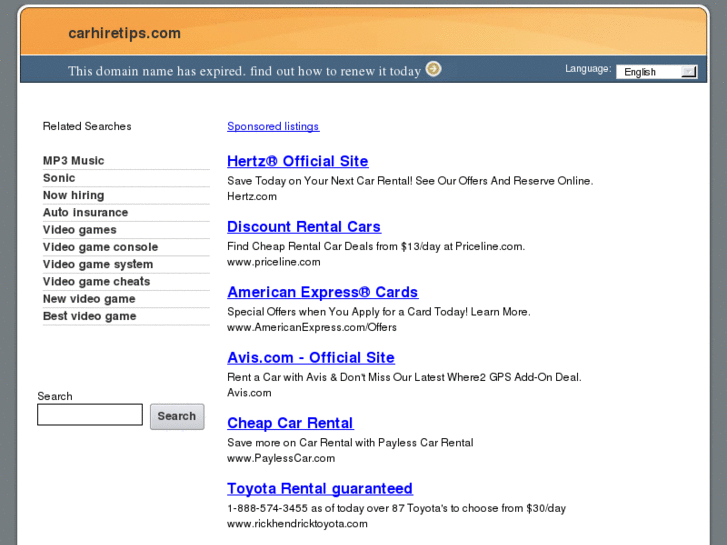This screenshot has width=727, height=545.
Task: Open the American Express® Cards listing
Action: coord(323,292)
